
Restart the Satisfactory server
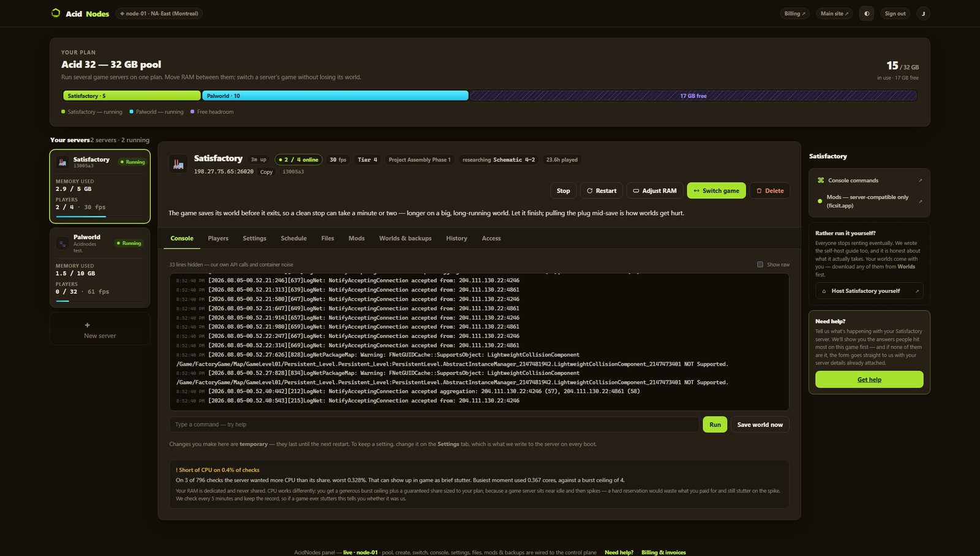601,190
